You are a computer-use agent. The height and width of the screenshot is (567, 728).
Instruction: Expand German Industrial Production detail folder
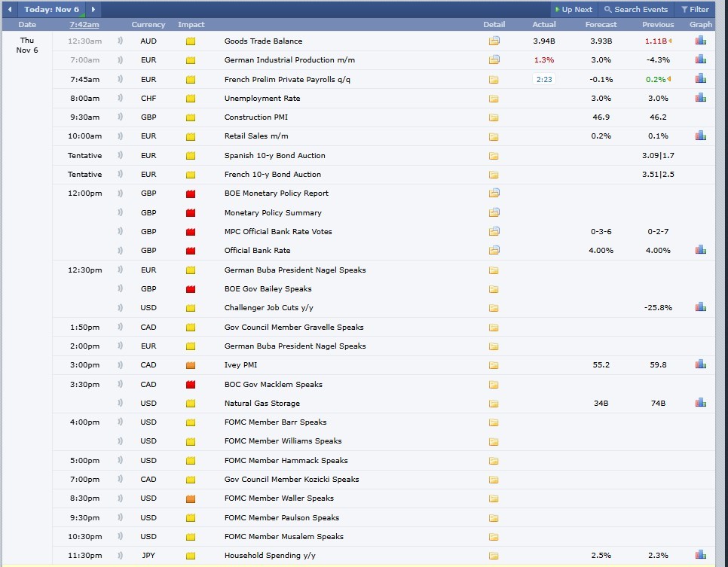[494, 59]
